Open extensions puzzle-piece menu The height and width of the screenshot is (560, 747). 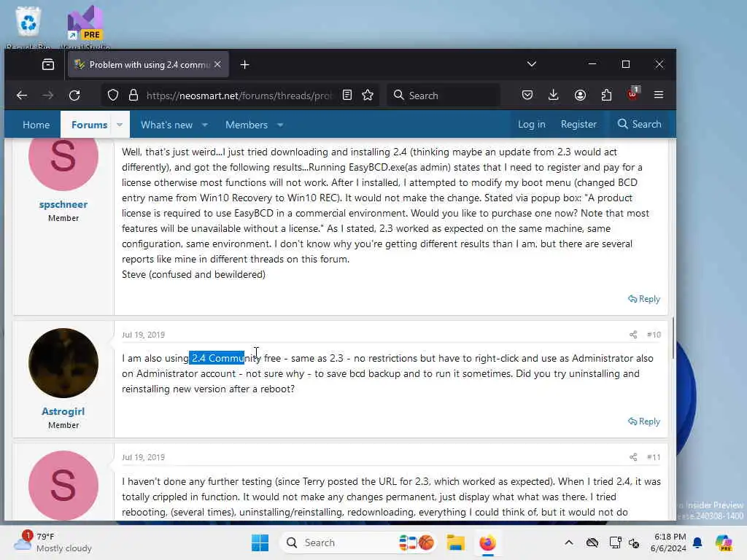coord(606,96)
